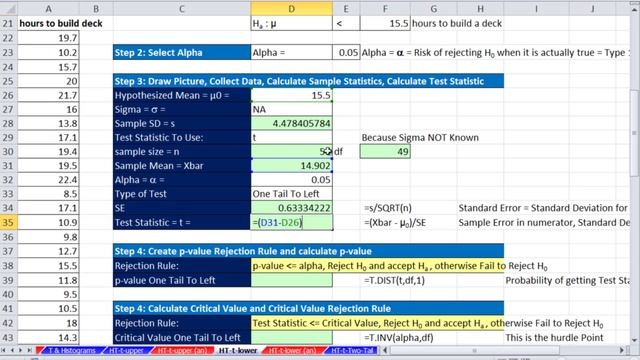Select column C header
Screen dimensions: 640x360
point(182,9)
